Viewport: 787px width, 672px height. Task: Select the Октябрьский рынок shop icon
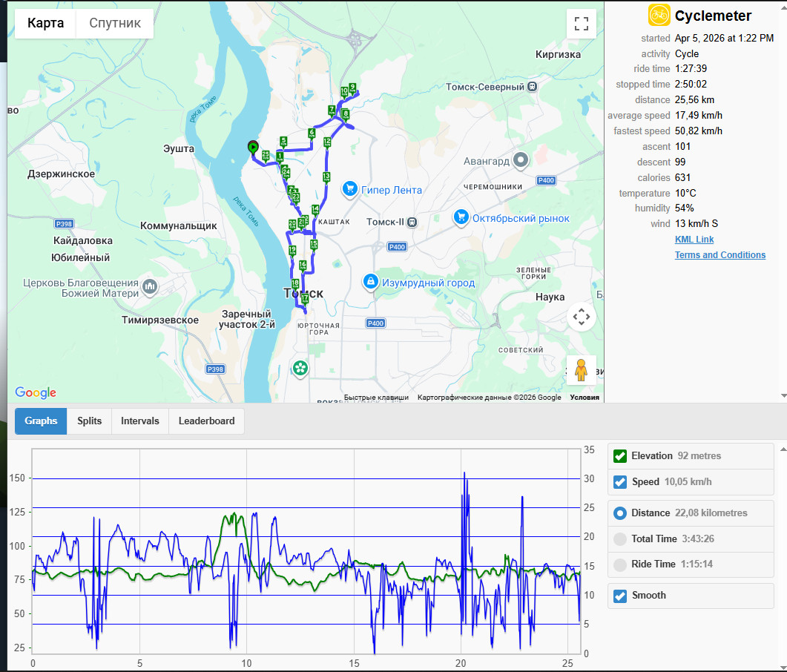pyautogui.click(x=461, y=218)
